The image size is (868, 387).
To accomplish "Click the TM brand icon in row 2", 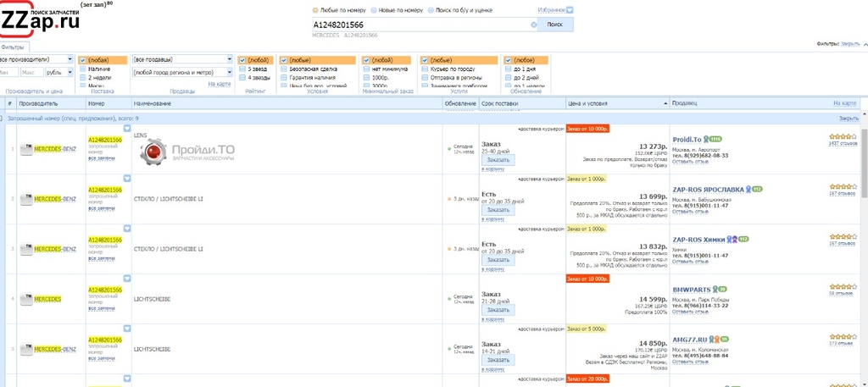I will point(26,199).
